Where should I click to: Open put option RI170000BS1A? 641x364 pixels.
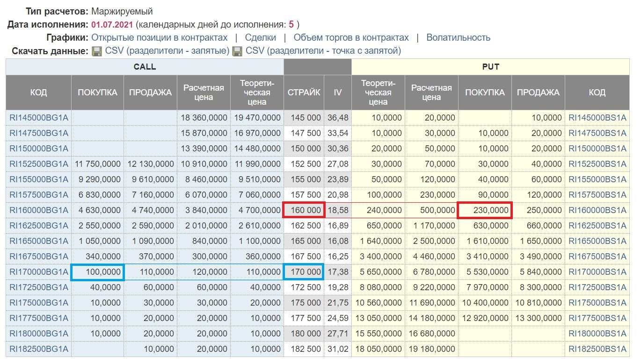[597, 272]
